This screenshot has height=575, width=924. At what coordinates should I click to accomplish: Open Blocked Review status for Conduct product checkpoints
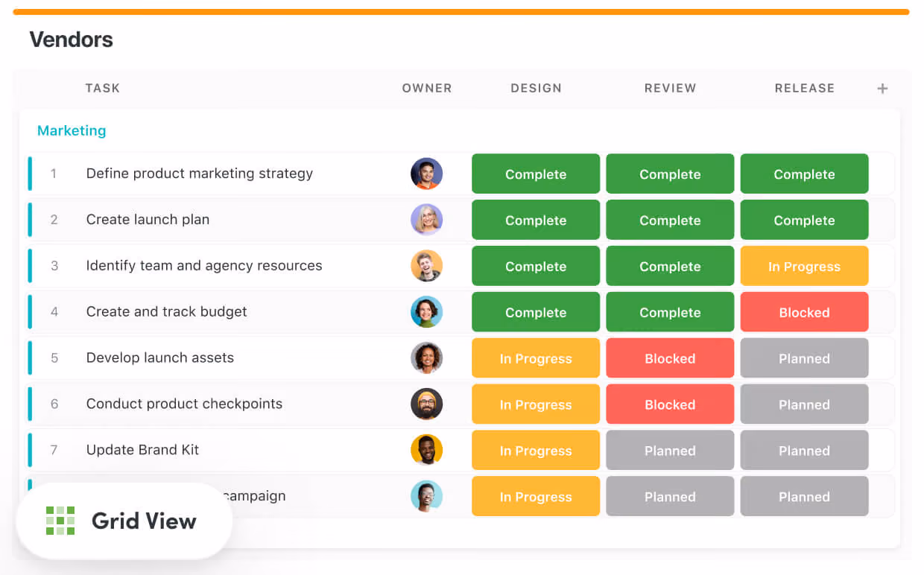(x=670, y=404)
